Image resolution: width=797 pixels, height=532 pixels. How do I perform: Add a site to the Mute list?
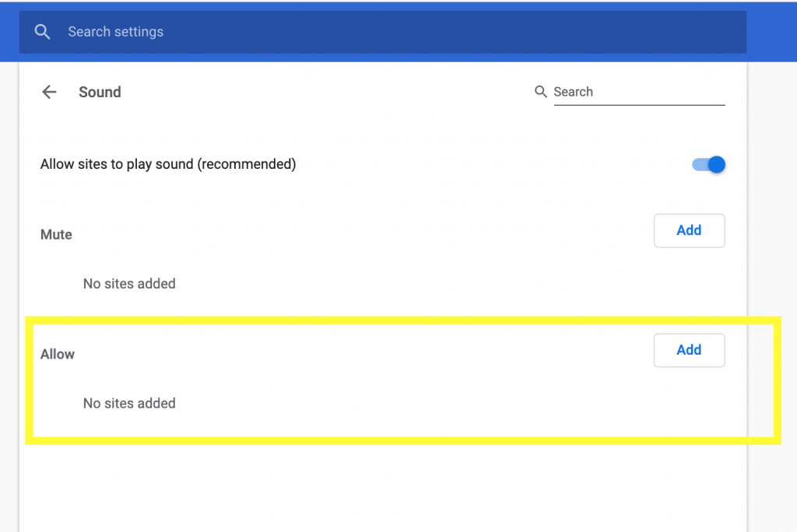[x=690, y=231]
